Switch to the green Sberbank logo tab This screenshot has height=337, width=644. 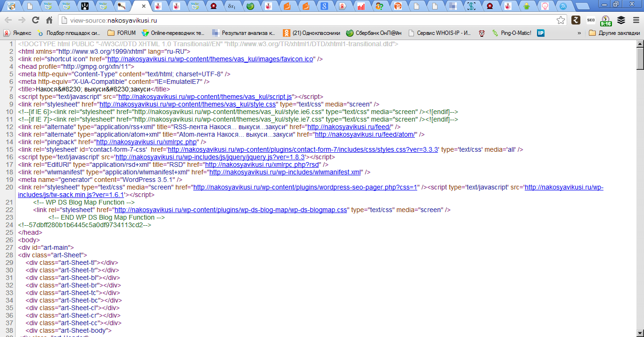pos(250,6)
